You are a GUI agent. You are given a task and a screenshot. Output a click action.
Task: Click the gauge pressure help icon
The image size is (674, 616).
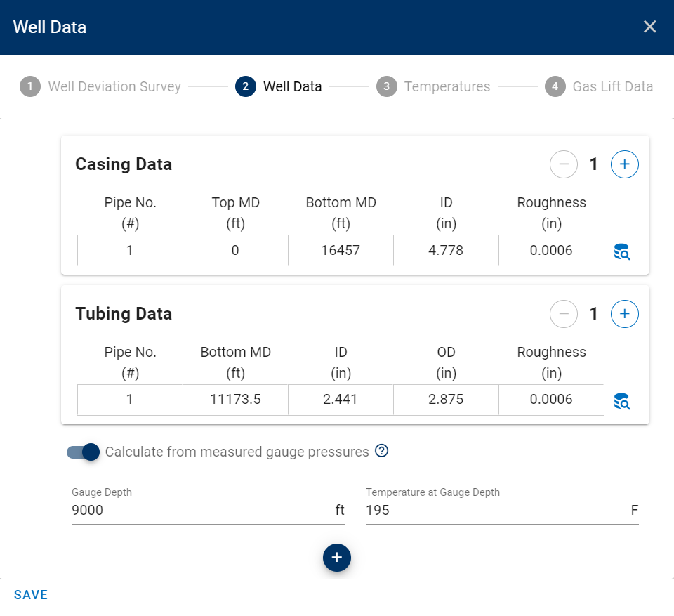pos(381,451)
